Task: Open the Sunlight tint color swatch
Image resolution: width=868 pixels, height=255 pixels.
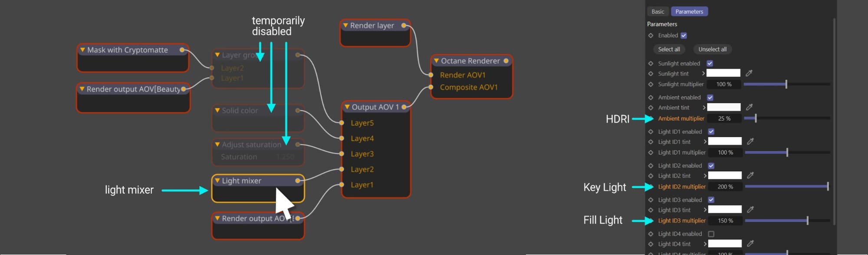Action: [723, 73]
